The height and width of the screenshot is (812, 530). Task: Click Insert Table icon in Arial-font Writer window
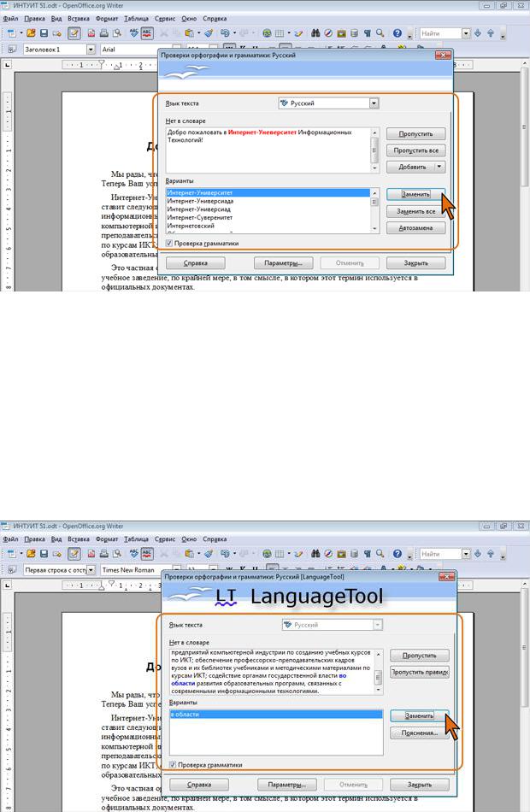tap(280, 33)
